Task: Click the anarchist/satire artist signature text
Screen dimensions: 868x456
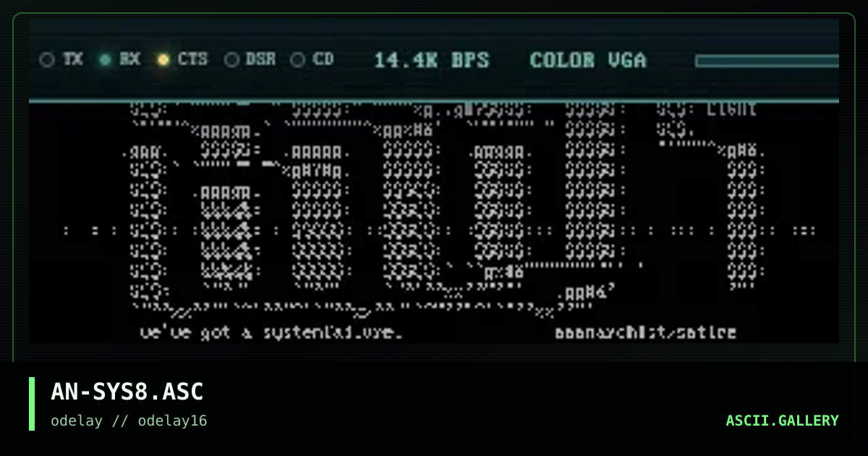Action: 645,332
